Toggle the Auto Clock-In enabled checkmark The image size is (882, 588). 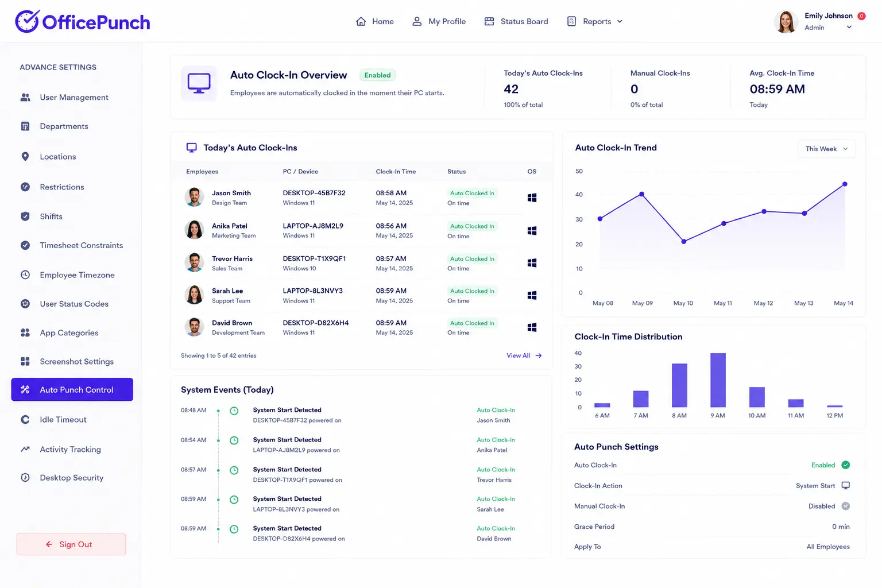coord(845,465)
